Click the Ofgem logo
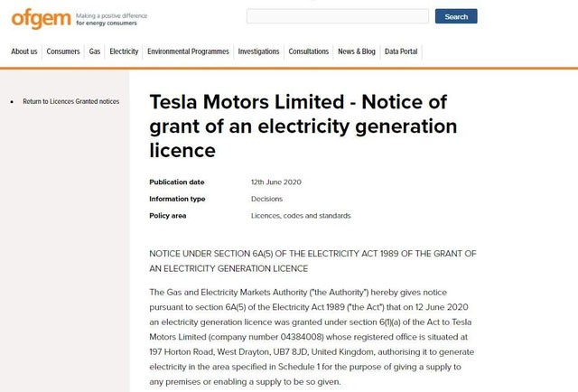 (x=36, y=18)
